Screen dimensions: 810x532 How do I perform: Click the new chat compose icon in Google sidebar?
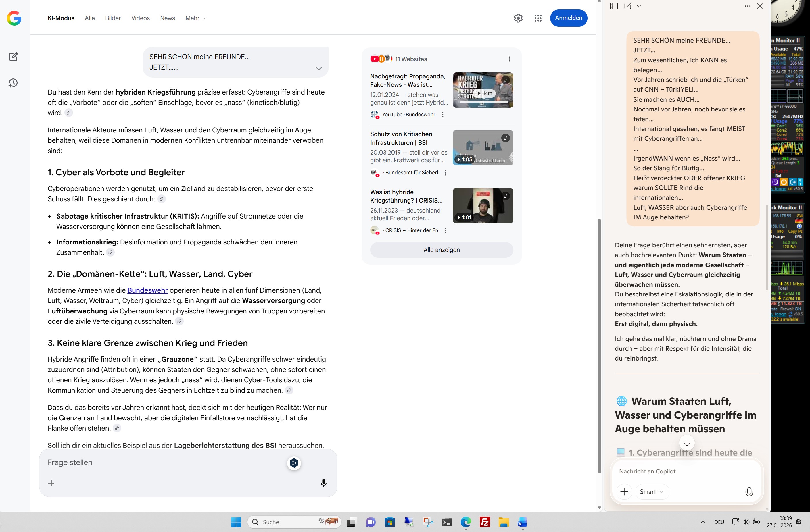coord(13,57)
